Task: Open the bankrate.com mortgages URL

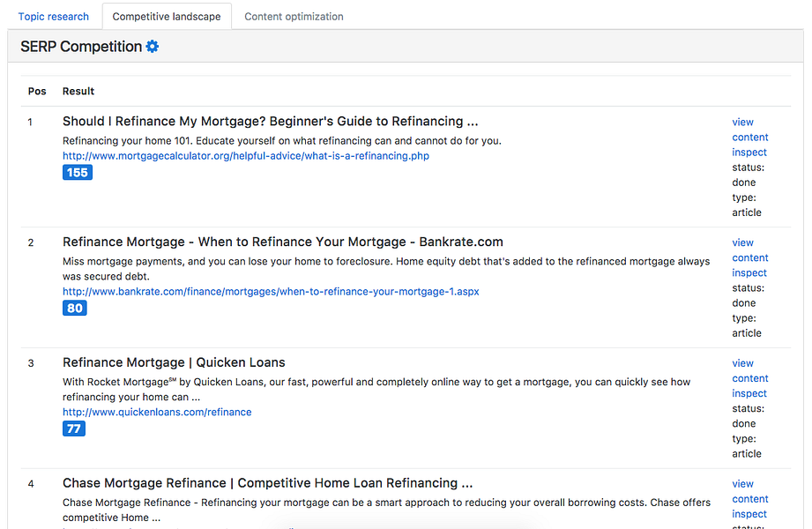Action: pyautogui.click(x=270, y=291)
